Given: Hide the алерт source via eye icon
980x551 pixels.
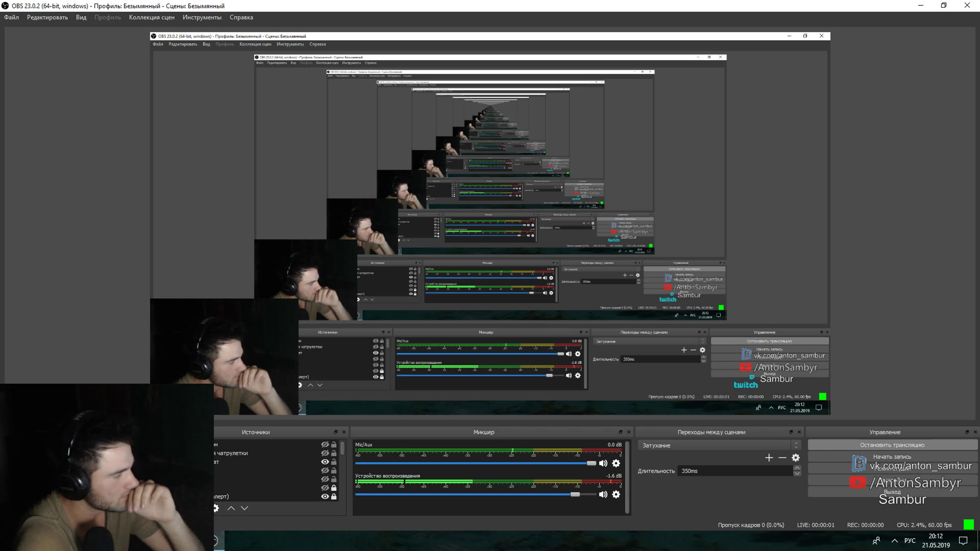Looking at the screenshot, I should (324, 496).
